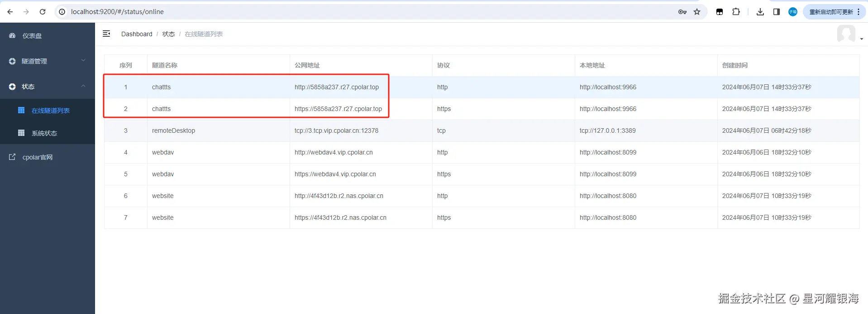
Task: Open user avatar dropdown arrow
Action: pyautogui.click(x=861, y=39)
